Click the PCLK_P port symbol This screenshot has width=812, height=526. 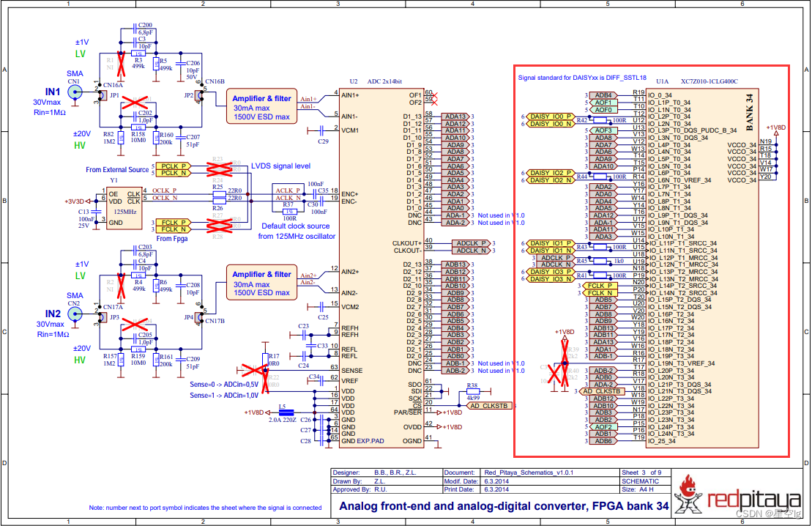[x=174, y=166]
